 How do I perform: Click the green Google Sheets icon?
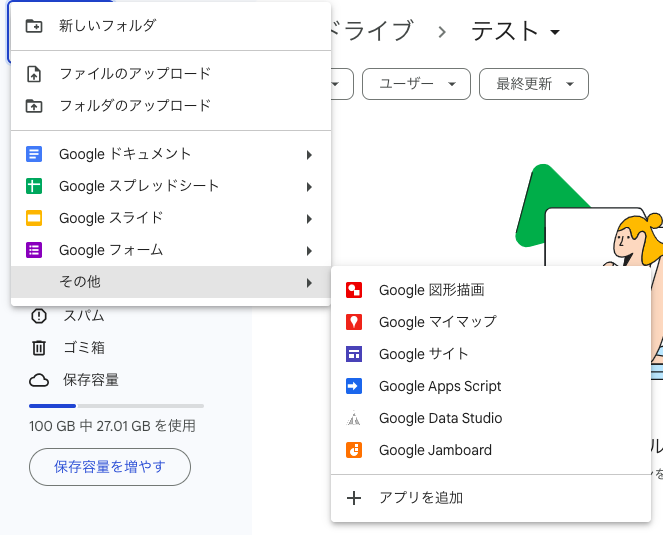tap(34, 186)
